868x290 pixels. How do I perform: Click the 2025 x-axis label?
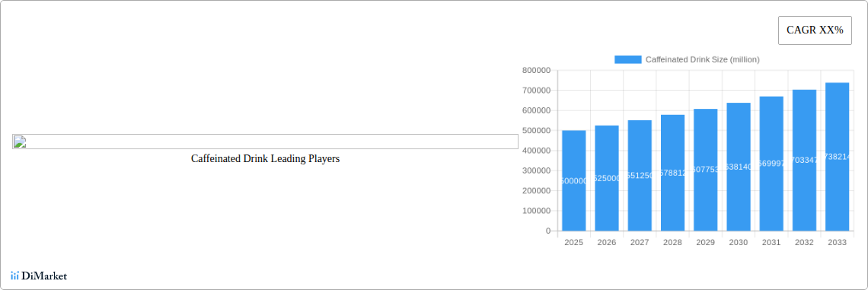(x=573, y=242)
